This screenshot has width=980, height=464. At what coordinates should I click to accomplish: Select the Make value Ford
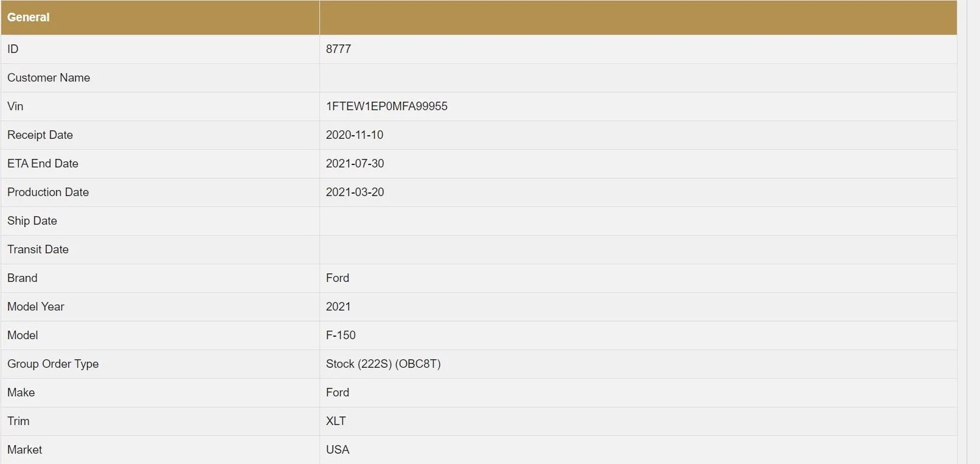point(338,393)
